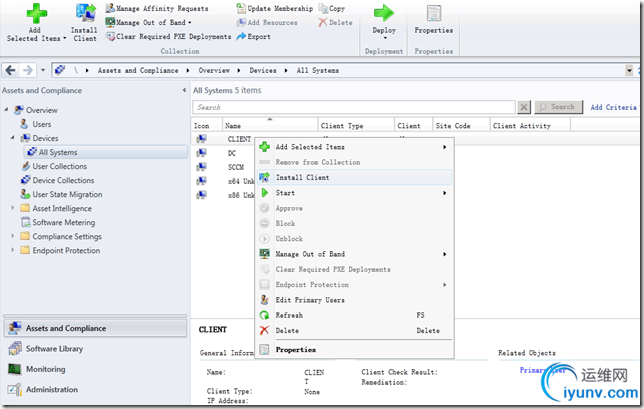
Task: Sort by Client Type column header
Action: [x=356, y=125]
